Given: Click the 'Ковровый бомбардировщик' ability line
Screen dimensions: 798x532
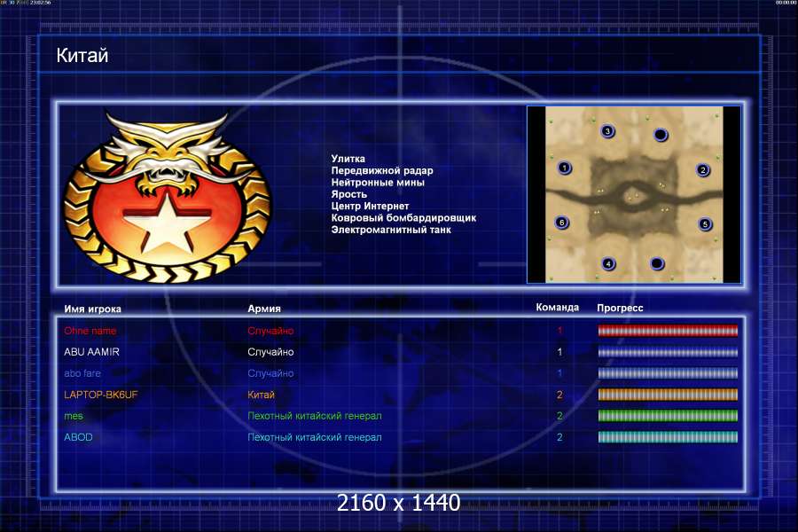Looking at the screenshot, I should (x=403, y=217).
